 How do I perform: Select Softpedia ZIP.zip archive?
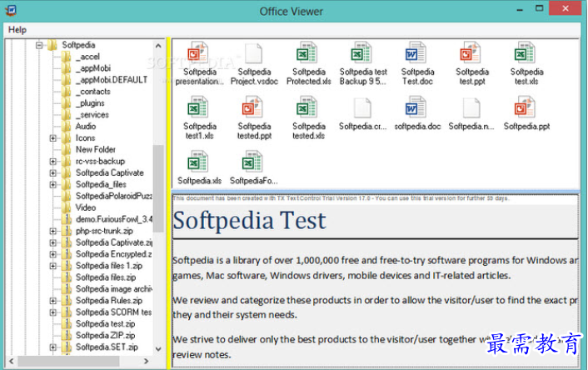[106, 336]
